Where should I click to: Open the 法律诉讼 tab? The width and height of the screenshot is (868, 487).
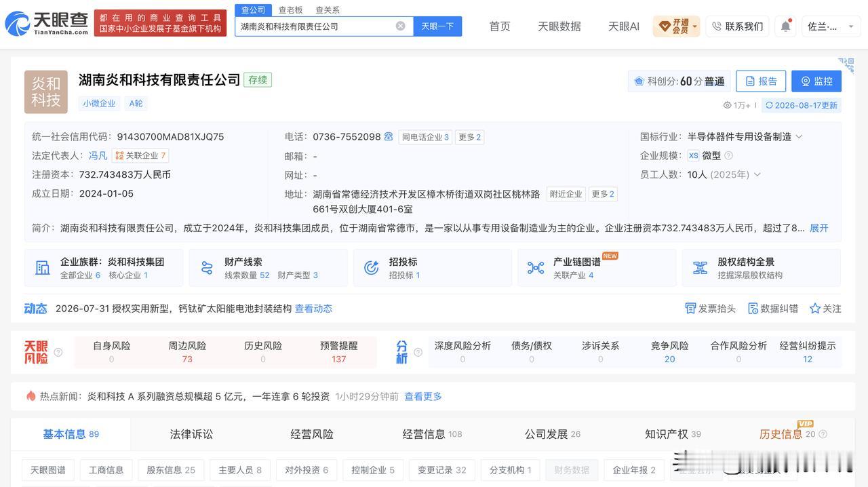[x=191, y=434]
